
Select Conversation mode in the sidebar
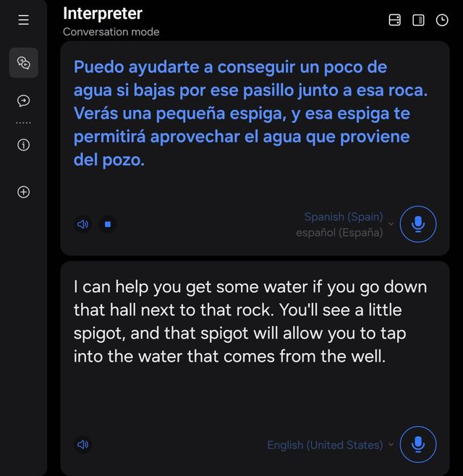23,63
